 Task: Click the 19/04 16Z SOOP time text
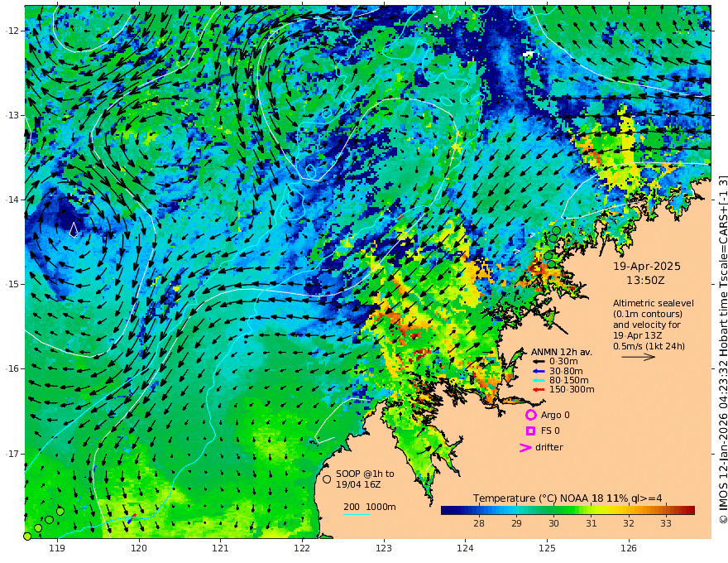[x=358, y=484]
